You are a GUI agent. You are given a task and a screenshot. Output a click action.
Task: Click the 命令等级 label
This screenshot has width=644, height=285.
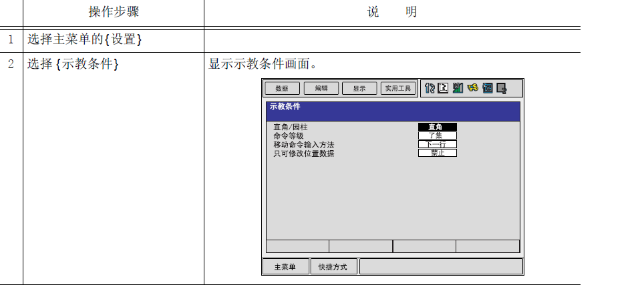pyautogui.click(x=289, y=135)
